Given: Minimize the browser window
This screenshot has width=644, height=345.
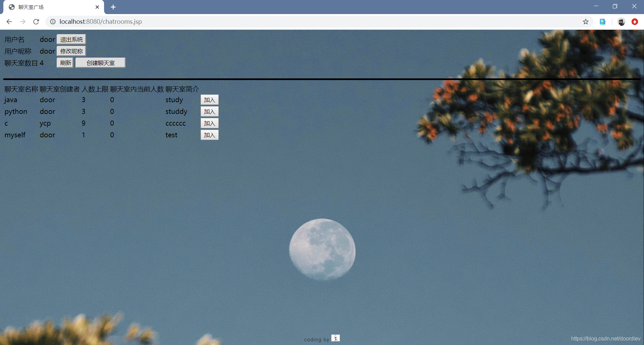Looking at the screenshot, I should coord(596,6).
